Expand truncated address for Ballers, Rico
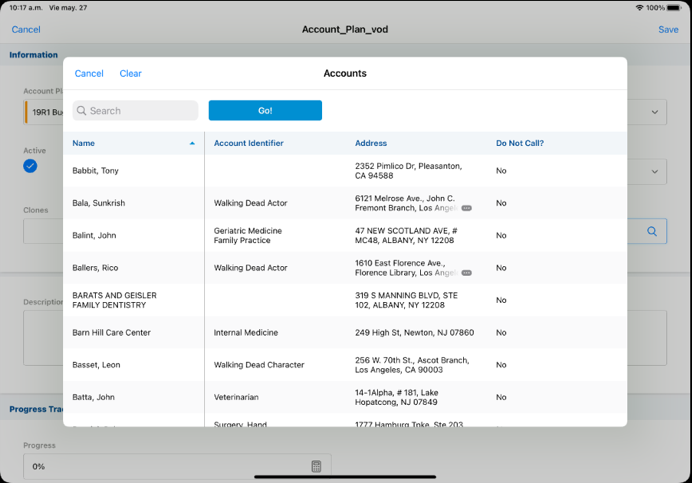The height and width of the screenshot is (483, 692). click(x=466, y=272)
